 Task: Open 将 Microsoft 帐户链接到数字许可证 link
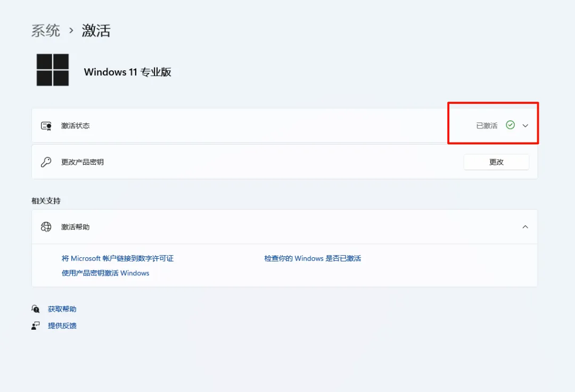pos(117,258)
